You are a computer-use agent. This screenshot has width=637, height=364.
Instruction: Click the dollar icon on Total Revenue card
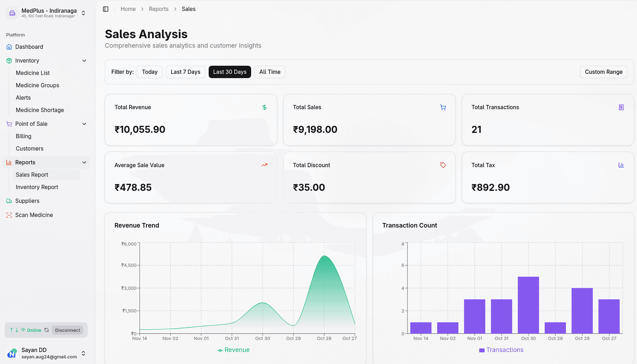(x=265, y=107)
